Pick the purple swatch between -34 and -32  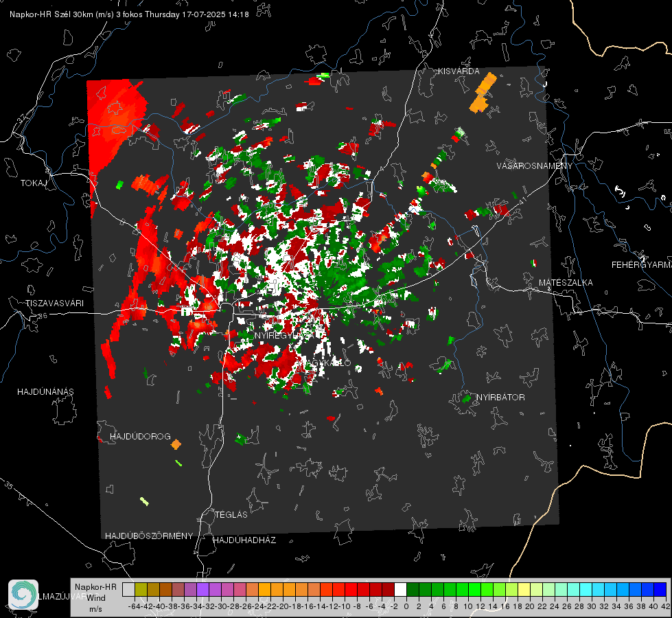pyautogui.click(x=202, y=589)
